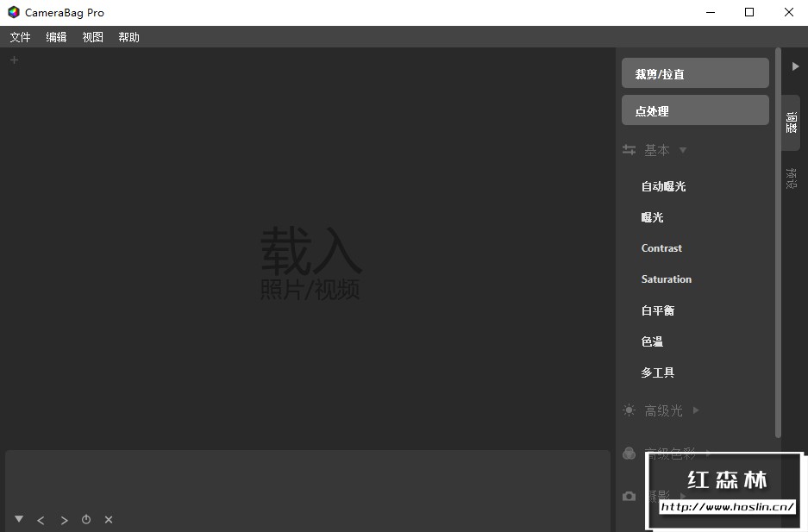The height and width of the screenshot is (532, 808).
Task: Click the camera icon for 摄影 section
Action: point(629,496)
